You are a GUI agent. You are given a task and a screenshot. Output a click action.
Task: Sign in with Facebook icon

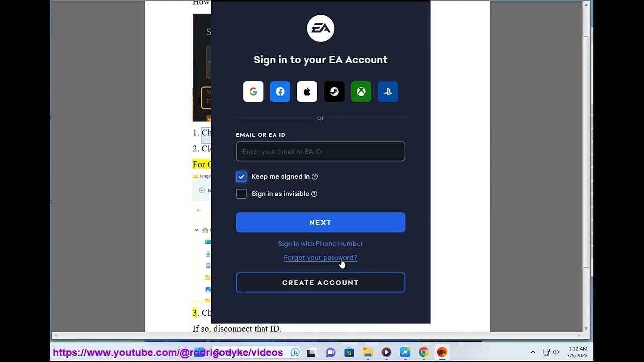tap(280, 92)
